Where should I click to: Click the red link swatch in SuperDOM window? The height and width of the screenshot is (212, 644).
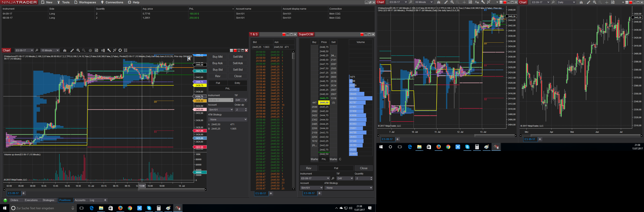pyautogui.click(x=362, y=35)
